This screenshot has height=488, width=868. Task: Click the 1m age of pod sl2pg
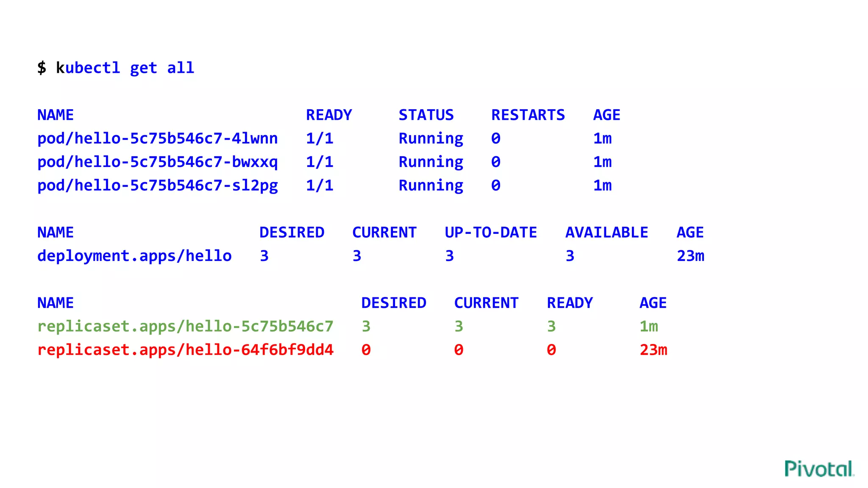(602, 186)
